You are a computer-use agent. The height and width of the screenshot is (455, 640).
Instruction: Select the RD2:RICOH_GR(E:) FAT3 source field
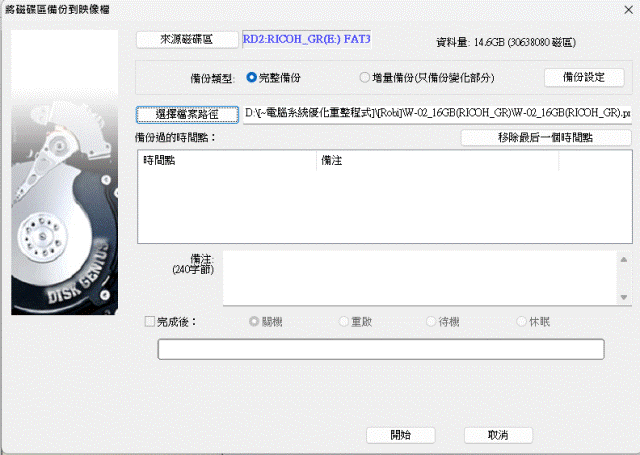pos(307,39)
